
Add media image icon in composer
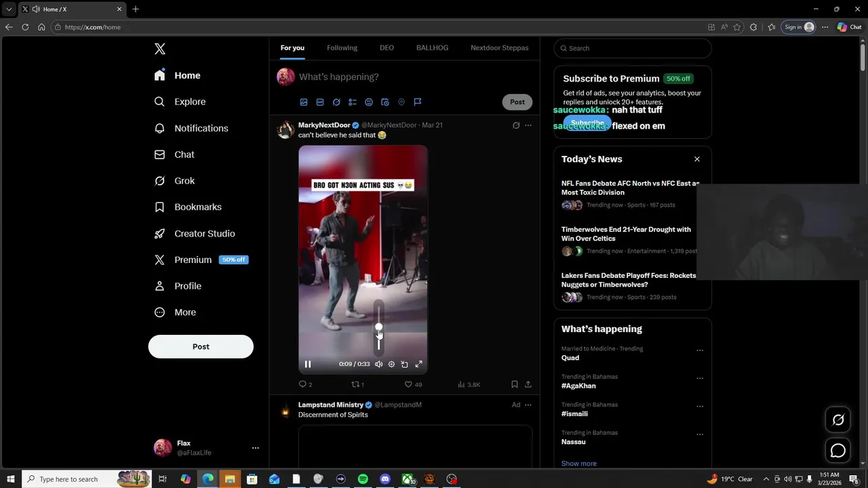click(x=304, y=102)
